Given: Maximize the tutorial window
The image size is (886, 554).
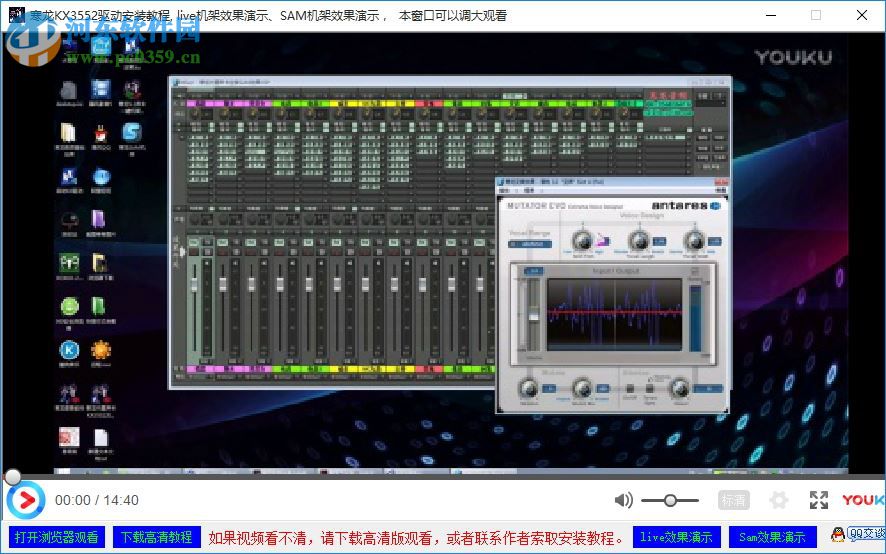Looking at the screenshot, I should tap(816, 15).
